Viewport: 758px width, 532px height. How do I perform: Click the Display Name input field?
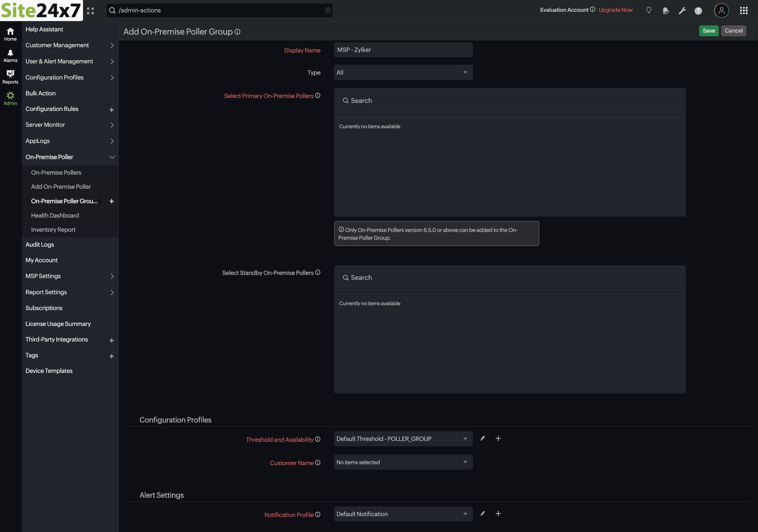click(403, 50)
